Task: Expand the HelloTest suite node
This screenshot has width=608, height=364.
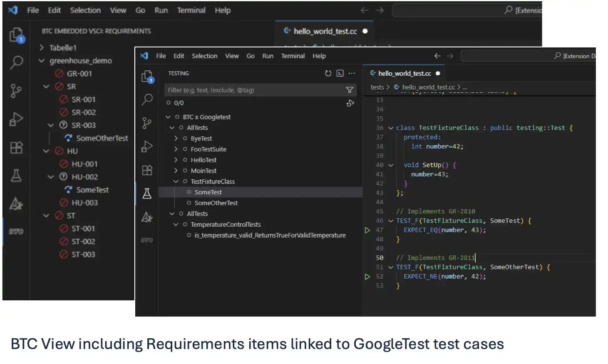Action: (176, 160)
